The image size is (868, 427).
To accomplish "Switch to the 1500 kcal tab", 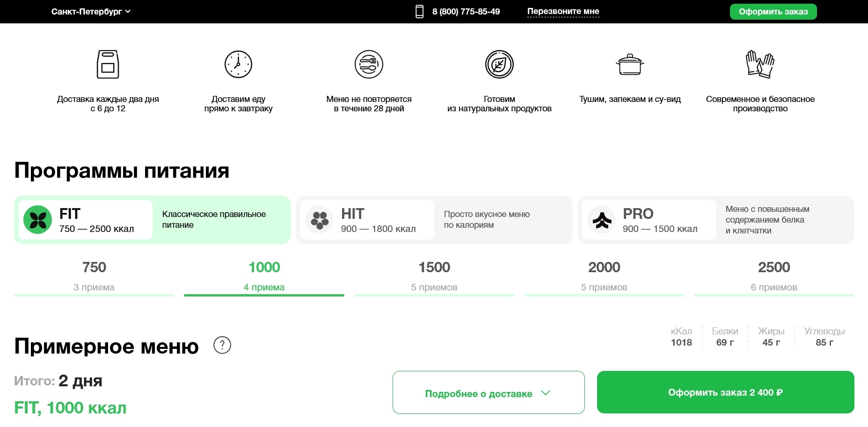I will point(434,276).
